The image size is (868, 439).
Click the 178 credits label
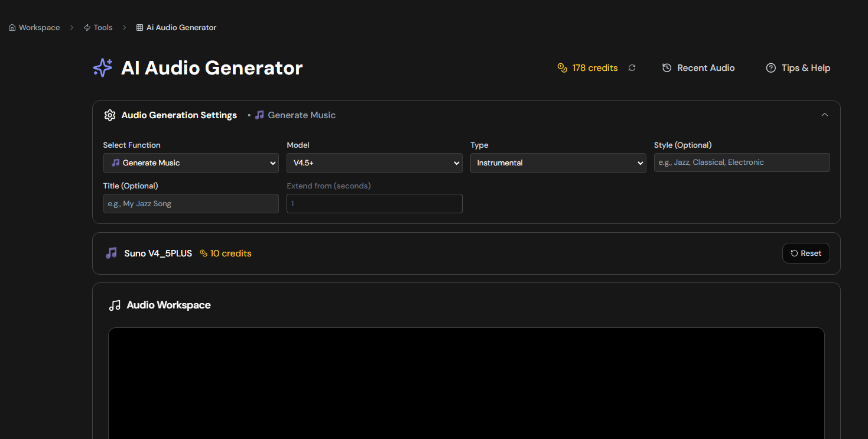click(595, 68)
